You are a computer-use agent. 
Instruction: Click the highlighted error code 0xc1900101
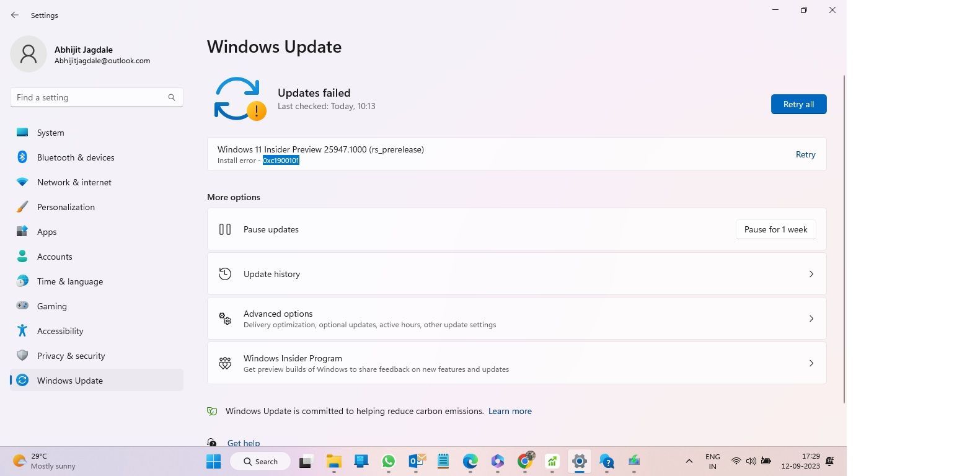point(281,161)
